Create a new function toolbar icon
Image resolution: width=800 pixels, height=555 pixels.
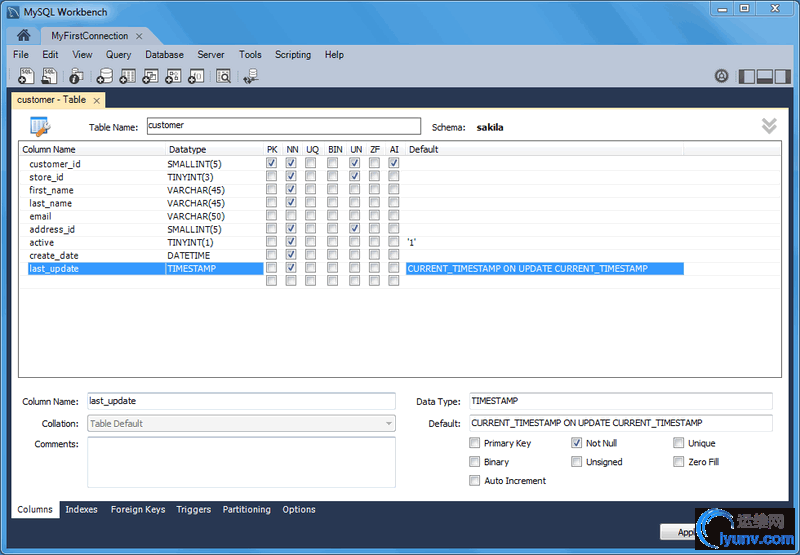[196, 76]
